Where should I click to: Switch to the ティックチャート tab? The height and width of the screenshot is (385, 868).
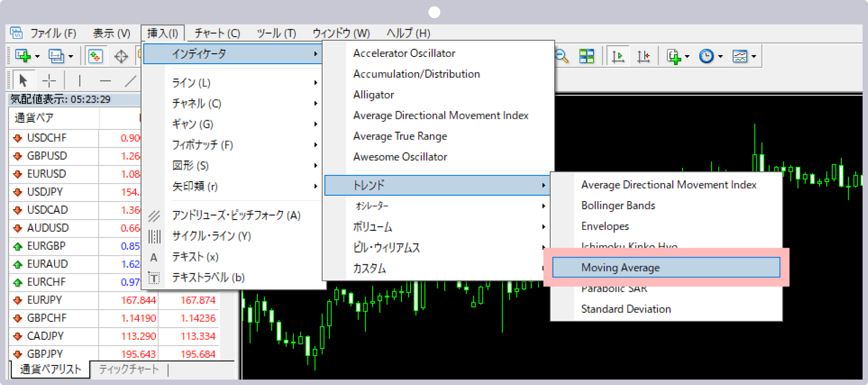tap(129, 369)
